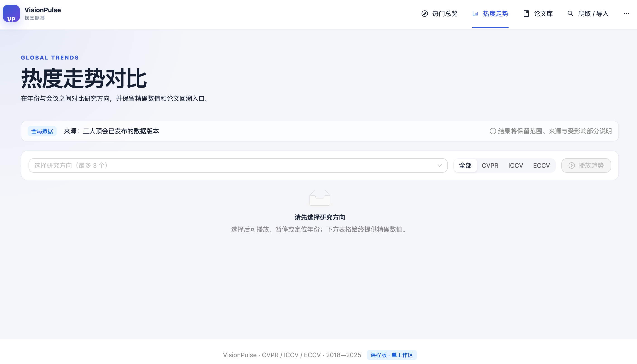The width and height of the screenshot is (637, 364).
Task: Click the 全局数据 tag
Action: point(42,131)
